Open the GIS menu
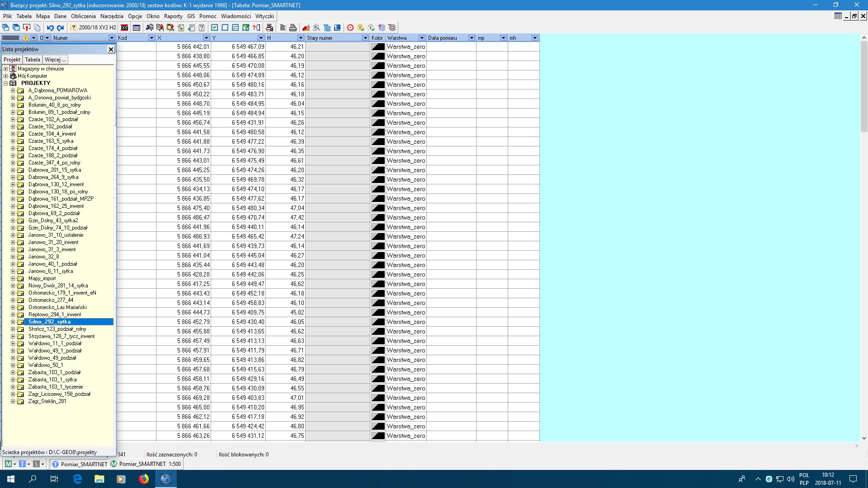Image resolution: width=868 pixels, height=488 pixels. pos(191,16)
